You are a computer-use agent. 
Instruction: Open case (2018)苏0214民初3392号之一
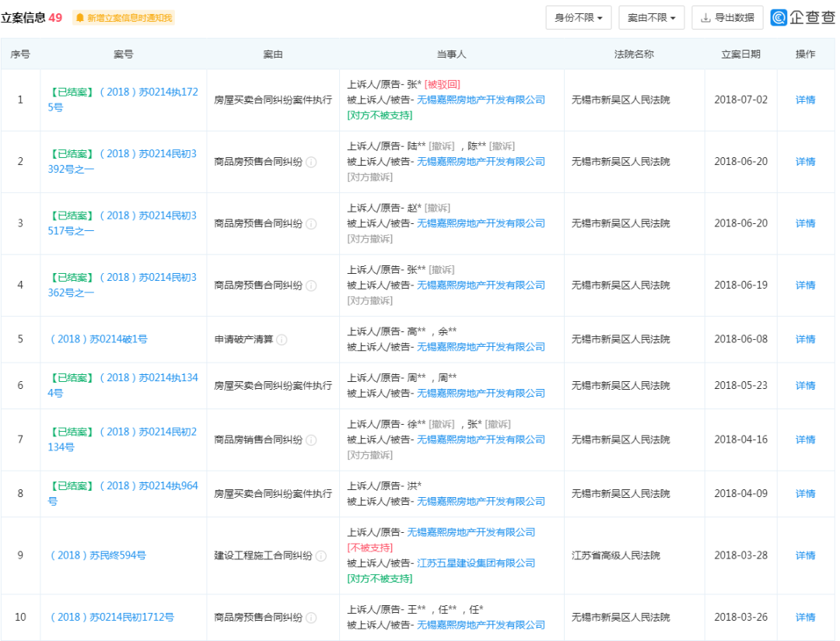pyautogui.click(x=122, y=161)
